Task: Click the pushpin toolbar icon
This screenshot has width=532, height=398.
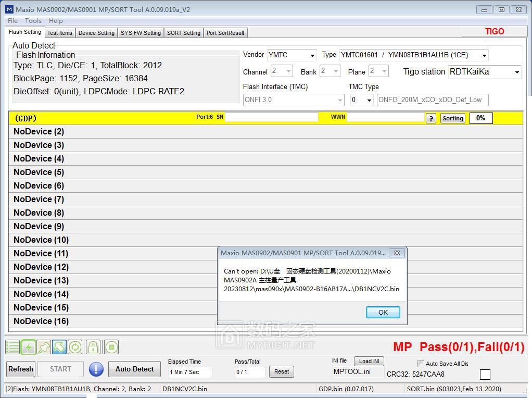Action: click(x=44, y=347)
